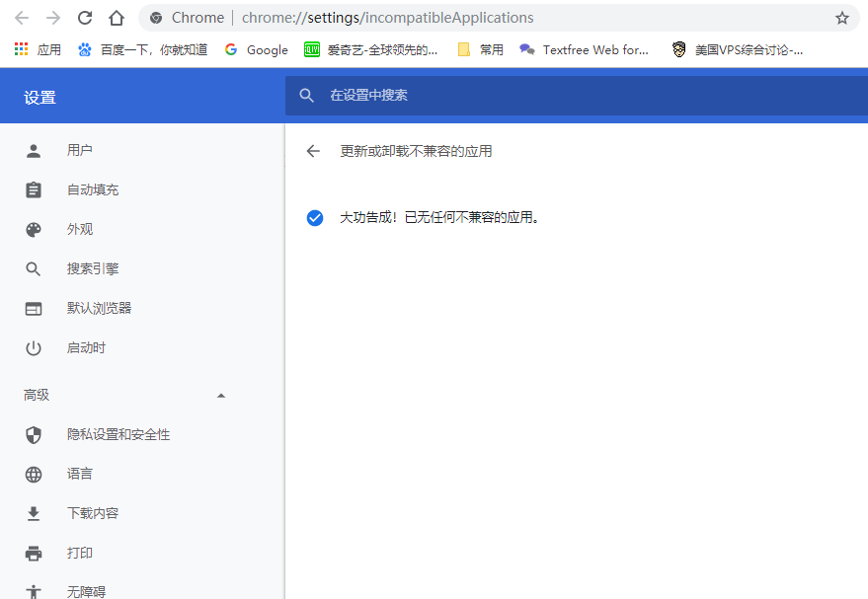Click the 隐私设置和安全性 shield icon

pos(34,434)
